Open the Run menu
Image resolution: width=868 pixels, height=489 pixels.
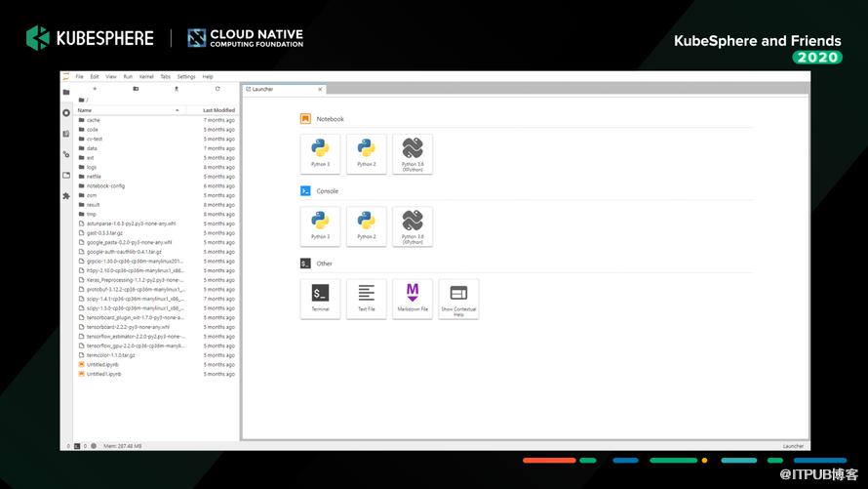128,77
